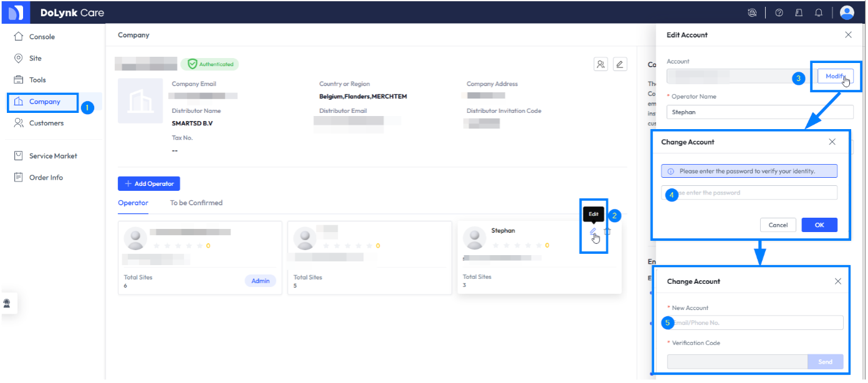This screenshot has width=868, height=383.
Task: Switch to the To be Confirmed tab
Action: 196,203
